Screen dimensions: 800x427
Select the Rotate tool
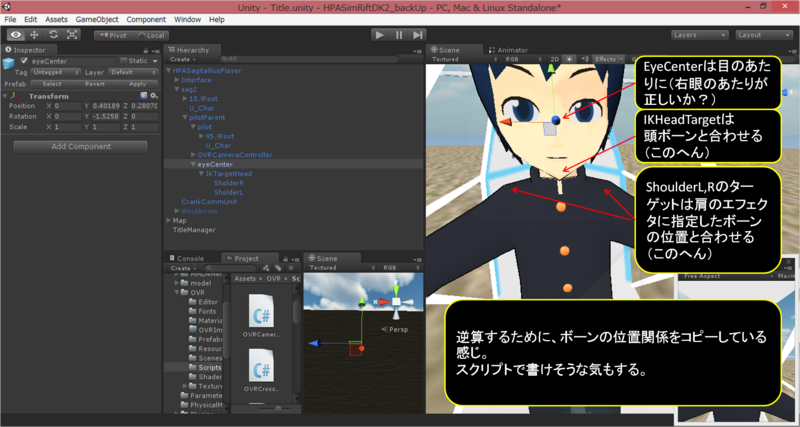tap(53, 35)
